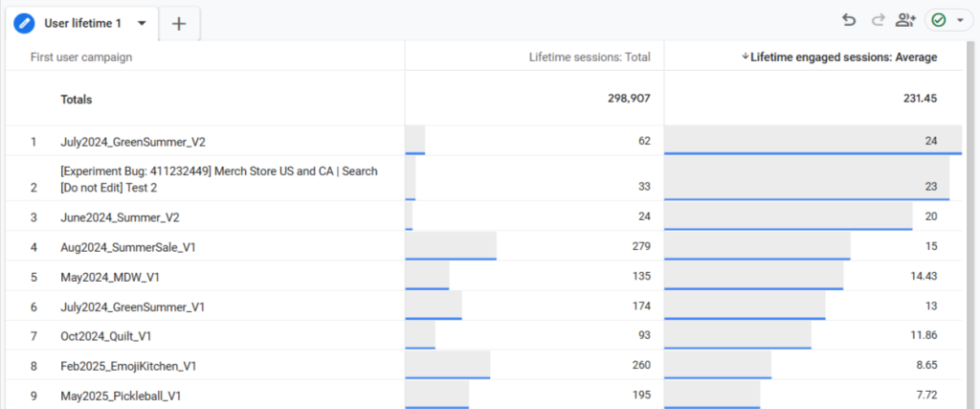Click the 279 lifetime sessions value cell
Image resolution: width=980 pixels, height=409 pixels.
pyautogui.click(x=638, y=247)
